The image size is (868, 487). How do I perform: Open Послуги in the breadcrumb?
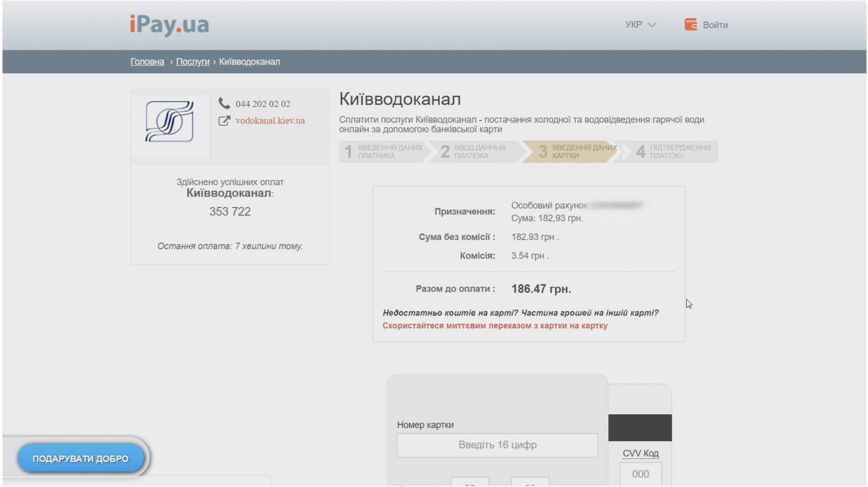pyautogui.click(x=193, y=62)
